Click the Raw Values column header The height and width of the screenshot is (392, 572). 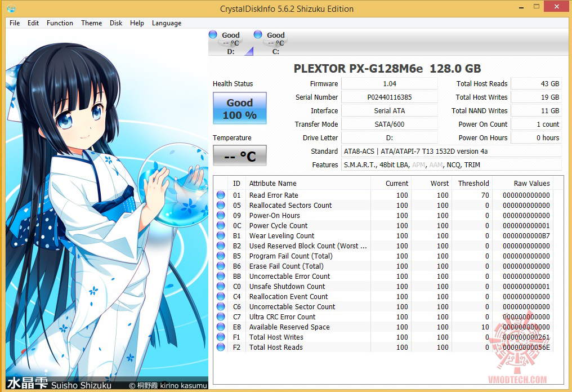click(x=522, y=183)
